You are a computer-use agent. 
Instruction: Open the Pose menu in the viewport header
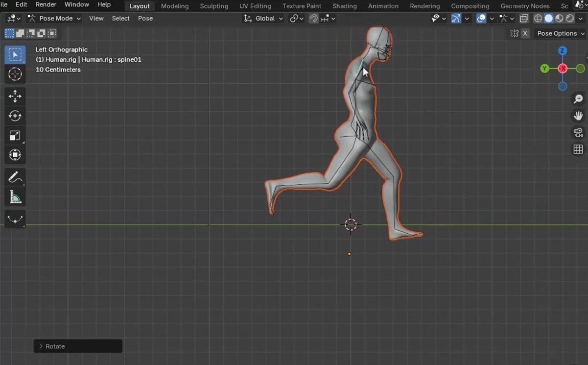click(145, 18)
